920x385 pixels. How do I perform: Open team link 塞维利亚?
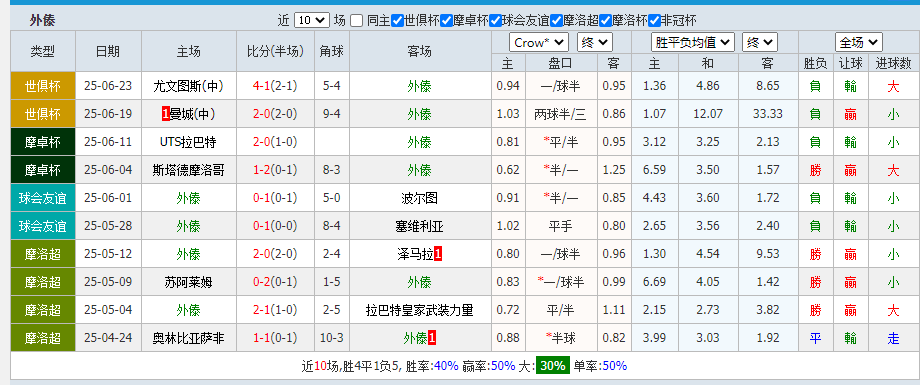[x=419, y=226]
